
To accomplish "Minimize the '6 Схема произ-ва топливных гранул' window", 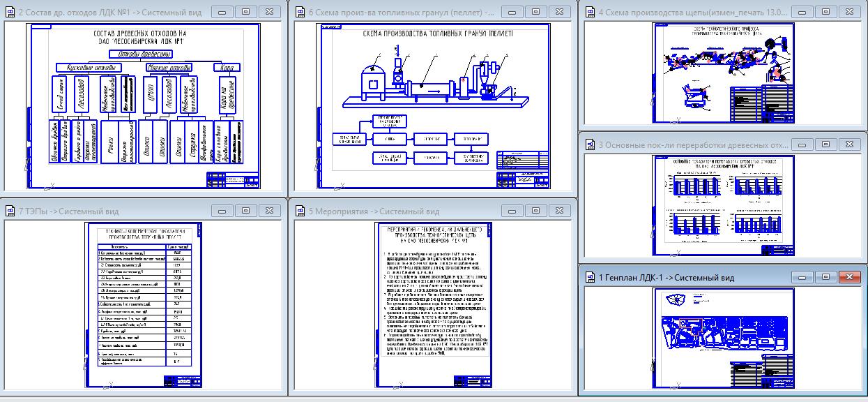I will point(512,12).
